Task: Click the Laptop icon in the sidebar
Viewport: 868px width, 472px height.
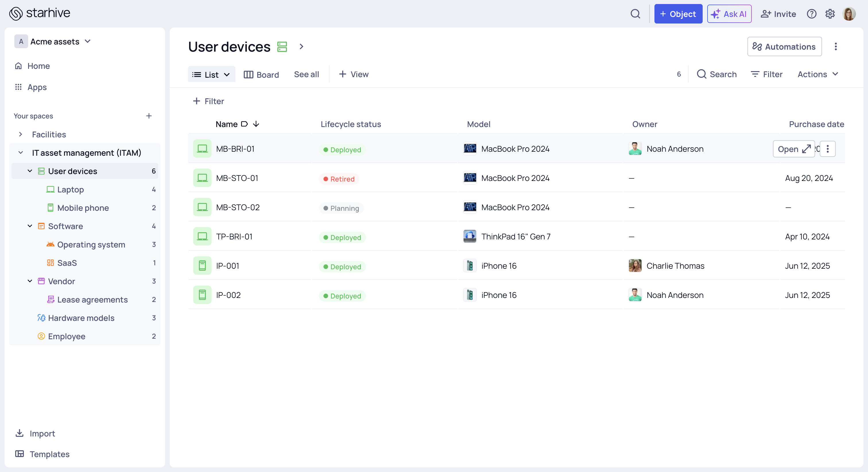Action: pyautogui.click(x=50, y=189)
